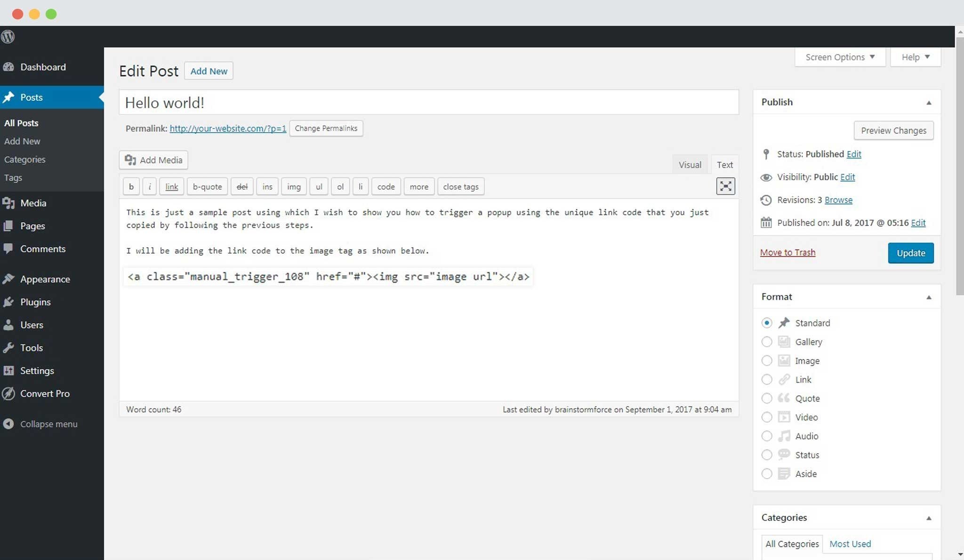Insert code tag from quicktags toolbar
Screen dimensions: 964x560
point(386,186)
